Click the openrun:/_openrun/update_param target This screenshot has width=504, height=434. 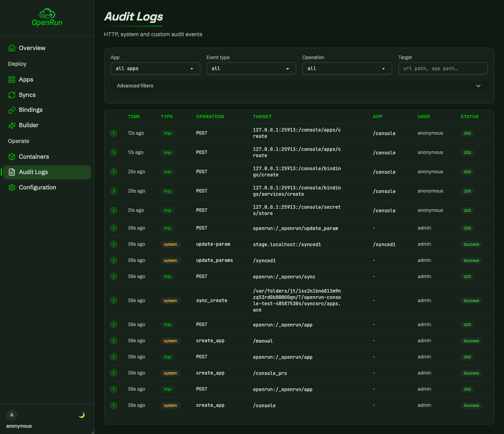(295, 228)
